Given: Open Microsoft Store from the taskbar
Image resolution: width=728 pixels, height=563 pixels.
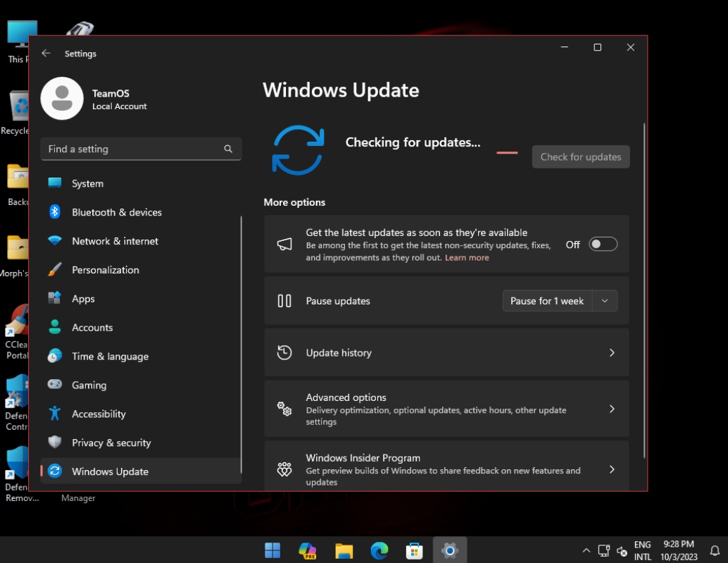Looking at the screenshot, I should point(414,551).
